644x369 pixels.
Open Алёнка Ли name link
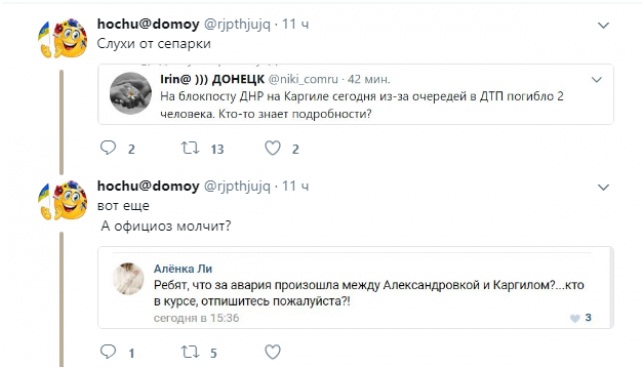(x=183, y=269)
